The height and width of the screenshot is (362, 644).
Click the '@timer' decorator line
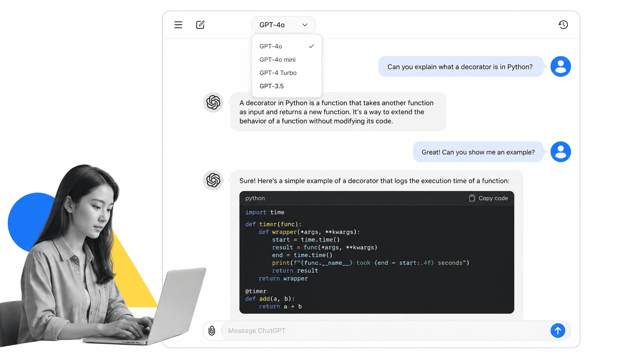[256, 291]
